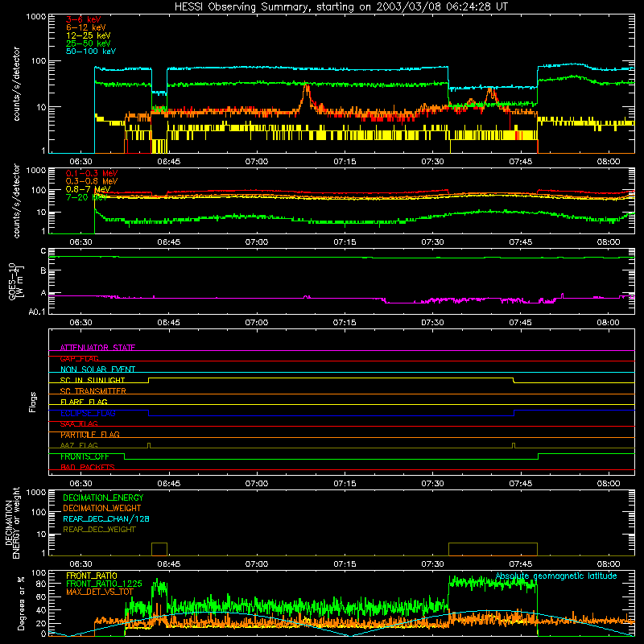
Task: Click the 0.8-7 MeV legend entry
Action: click(x=88, y=189)
